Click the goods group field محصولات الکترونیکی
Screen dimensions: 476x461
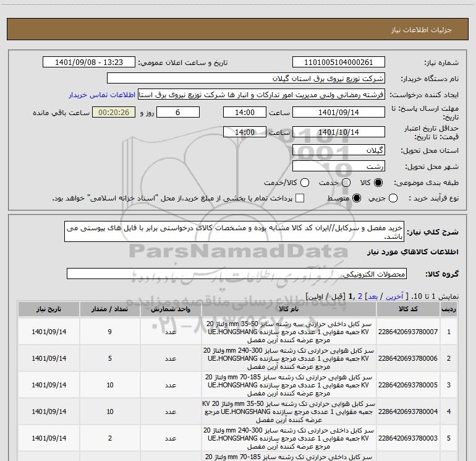[x=237, y=274]
